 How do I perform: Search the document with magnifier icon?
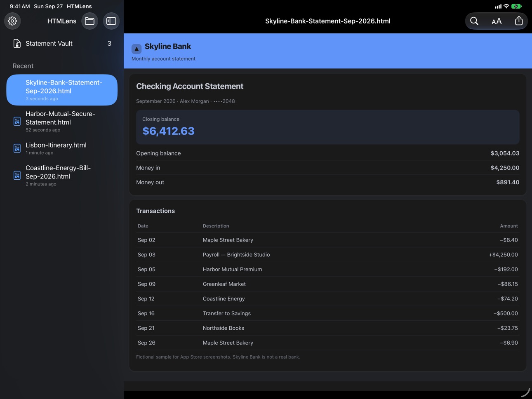(x=474, y=21)
